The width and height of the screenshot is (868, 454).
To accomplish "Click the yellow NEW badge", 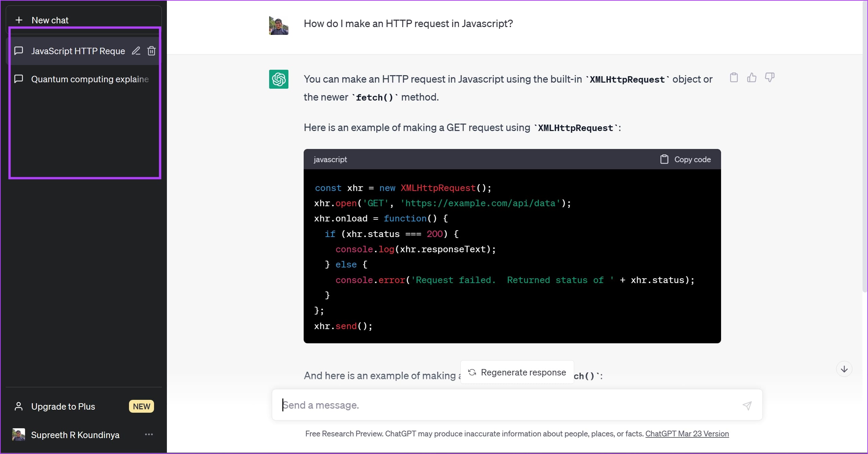I will 141,406.
